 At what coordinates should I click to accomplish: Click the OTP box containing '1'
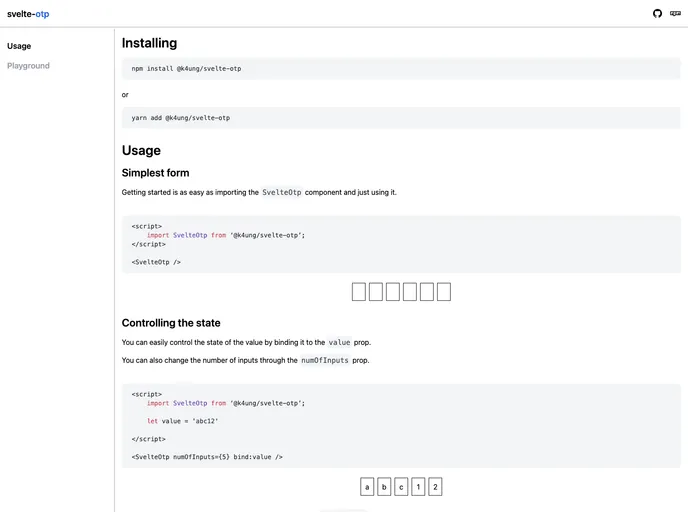418,487
